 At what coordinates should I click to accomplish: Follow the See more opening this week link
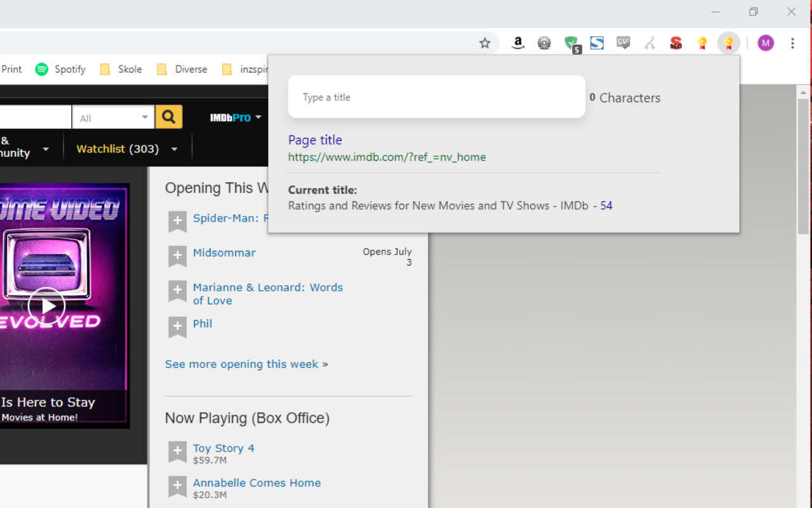246,364
